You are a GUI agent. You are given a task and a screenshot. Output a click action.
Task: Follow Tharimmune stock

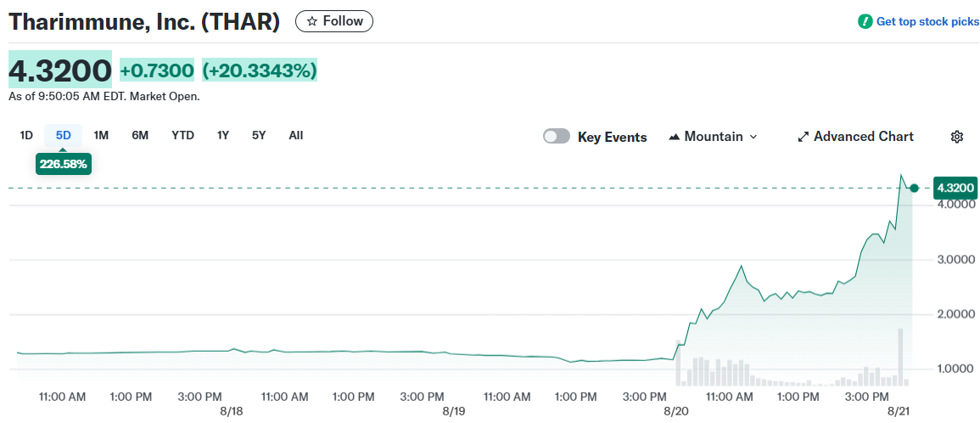click(x=334, y=21)
